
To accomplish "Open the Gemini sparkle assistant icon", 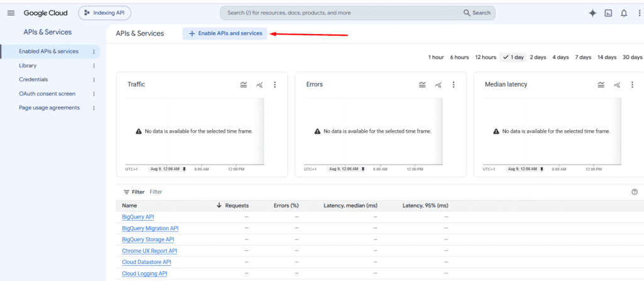I will 592,13.
